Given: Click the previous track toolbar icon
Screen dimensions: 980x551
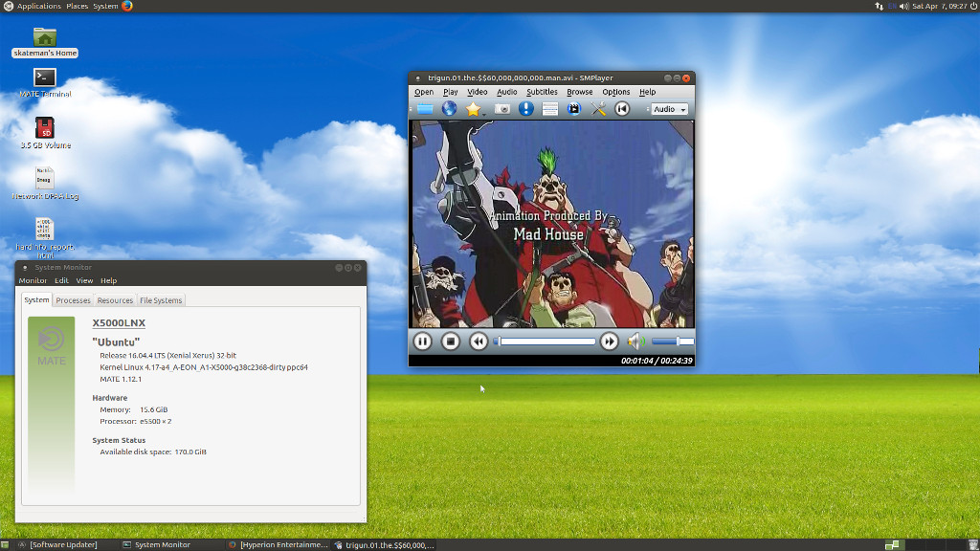Looking at the screenshot, I should 622,109.
